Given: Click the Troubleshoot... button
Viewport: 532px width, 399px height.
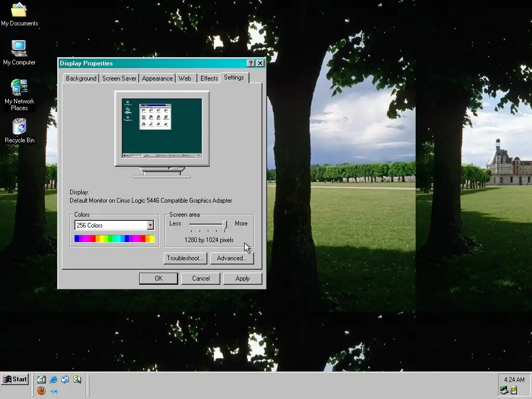Looking at the screenshot, I should pyautogui.click(x=185, y=258).
